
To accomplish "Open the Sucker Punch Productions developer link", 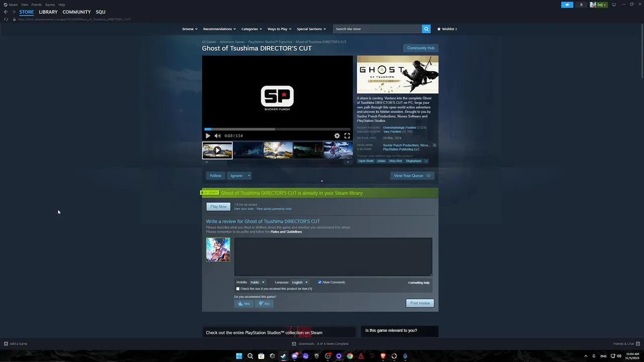I will pos(401,145).
